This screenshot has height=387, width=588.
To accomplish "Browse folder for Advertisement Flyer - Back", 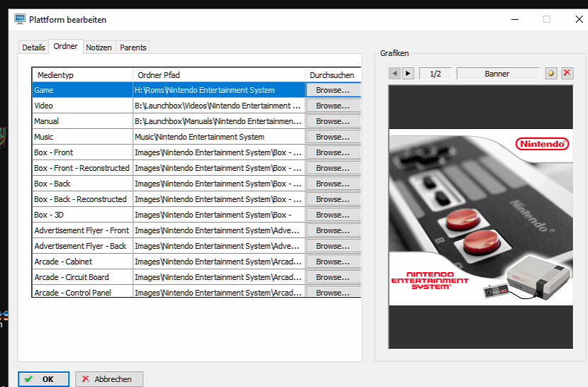I will [x=333, y=246].
